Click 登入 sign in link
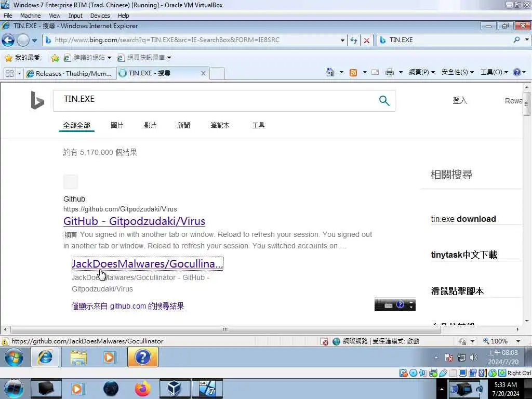Image resolution: width=532 pixels, height=399 pixels. point(460,101)
